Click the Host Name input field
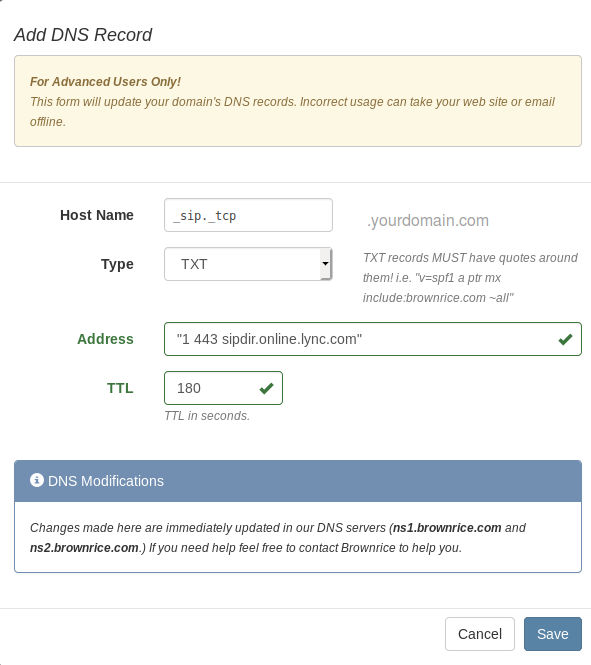The height and width of the screenshot is (665, 591). tap(248, 215)
